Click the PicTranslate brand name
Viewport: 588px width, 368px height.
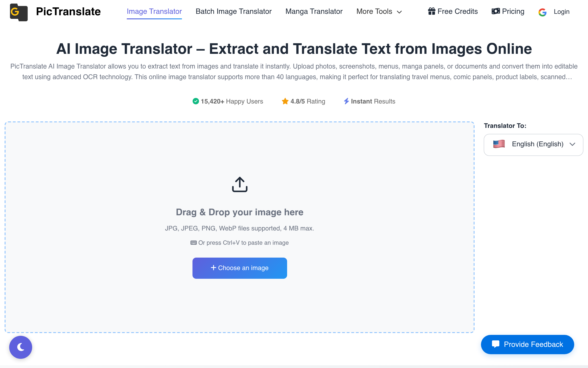(x=68, y=11)
